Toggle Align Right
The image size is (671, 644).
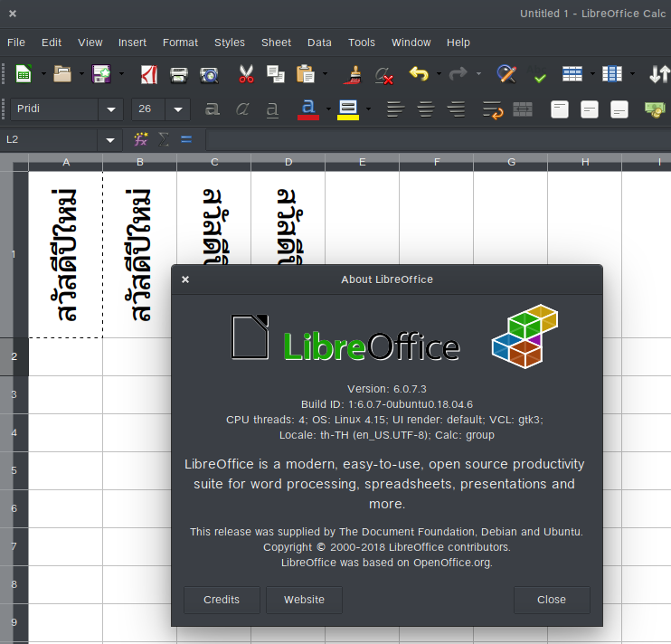click(x=456, y=109)
